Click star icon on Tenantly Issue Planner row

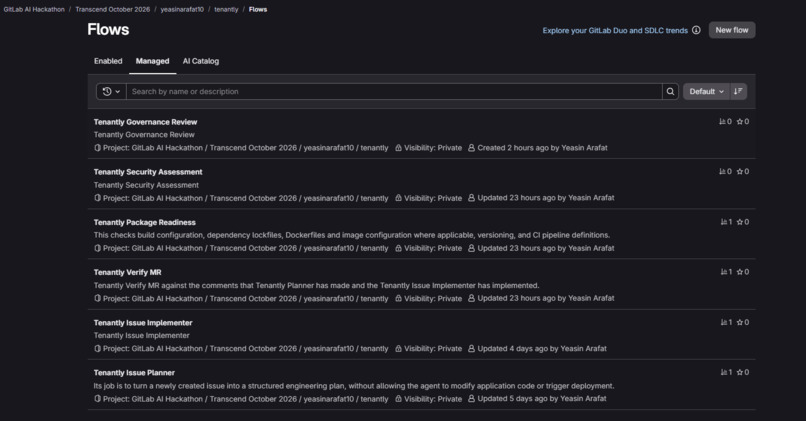tap(740, 372)
